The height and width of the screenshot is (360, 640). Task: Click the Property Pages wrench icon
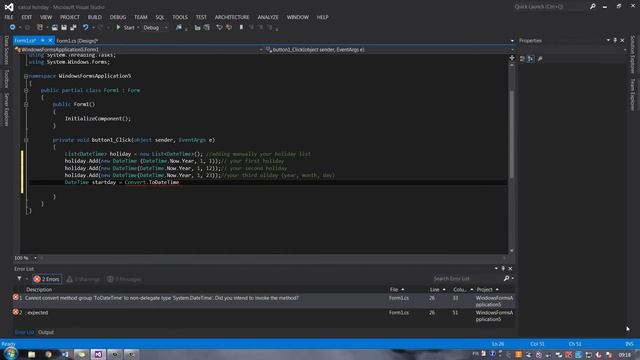click(540, 59)
